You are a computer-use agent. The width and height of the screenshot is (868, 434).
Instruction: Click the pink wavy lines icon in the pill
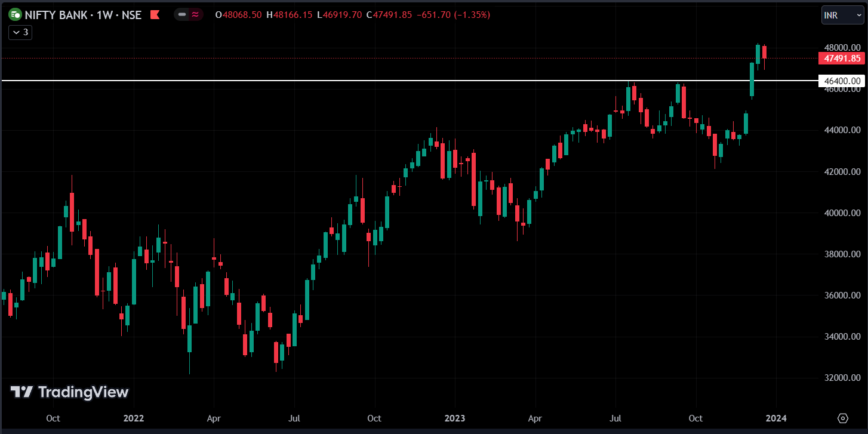click(x=195, y=14)
